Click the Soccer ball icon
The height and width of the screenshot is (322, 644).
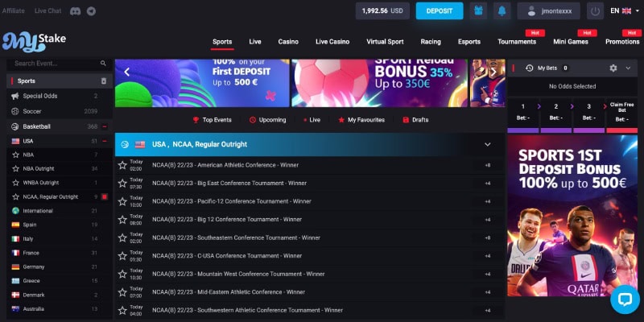pyautogui.click(x=15, y=111)
